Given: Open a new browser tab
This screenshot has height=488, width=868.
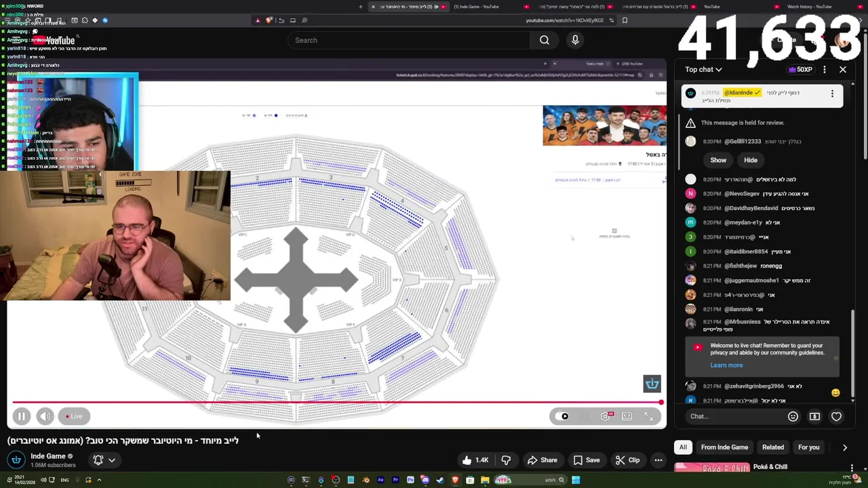Looking at the screenshot, I should pyautogui.click(x=361, y=7).
